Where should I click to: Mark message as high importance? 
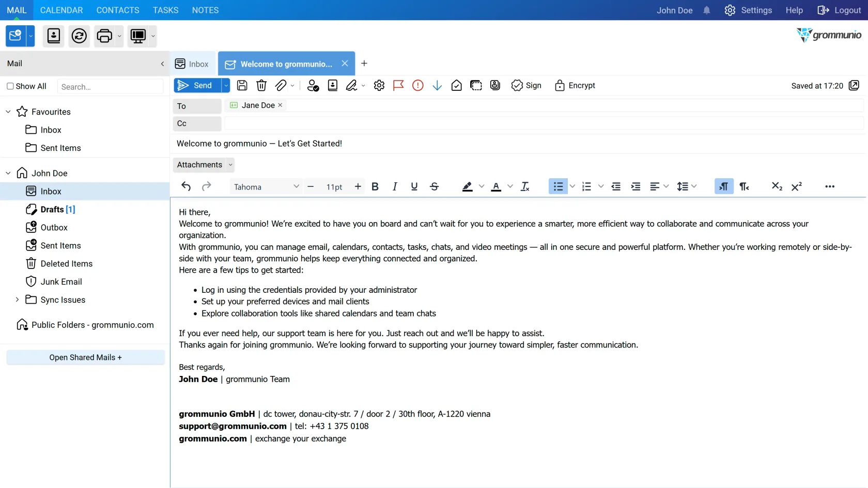[418, 86]
